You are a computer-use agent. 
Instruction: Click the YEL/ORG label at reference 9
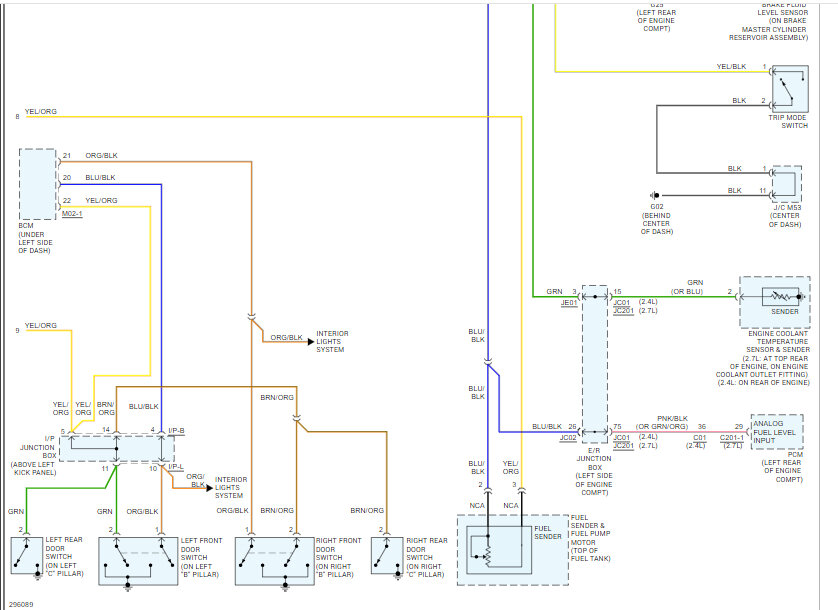tap(41, 325)
